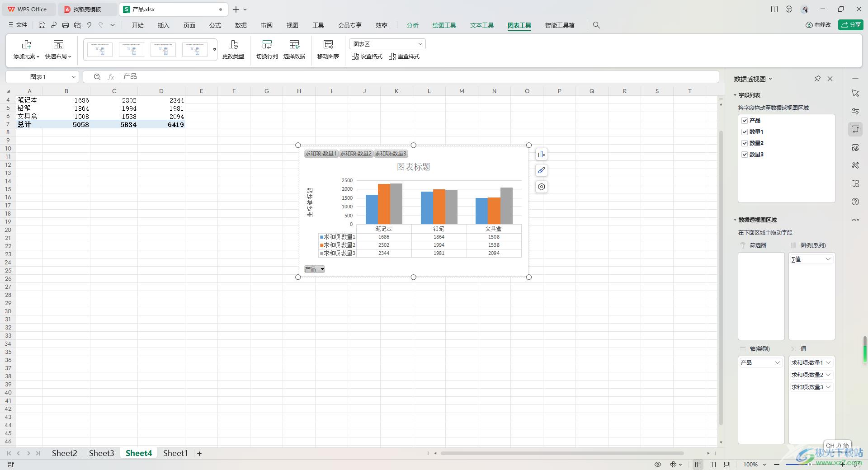The width and height of the screenshot is (868, 470).
Task: Open chart settings hexagon button beside chart
Action: click(542, 187)
